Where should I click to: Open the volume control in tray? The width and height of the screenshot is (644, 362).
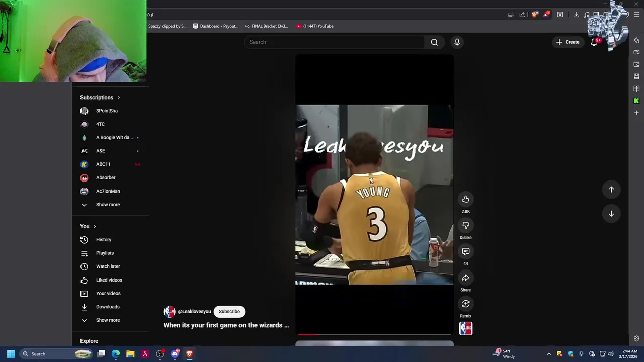[611, 354]
